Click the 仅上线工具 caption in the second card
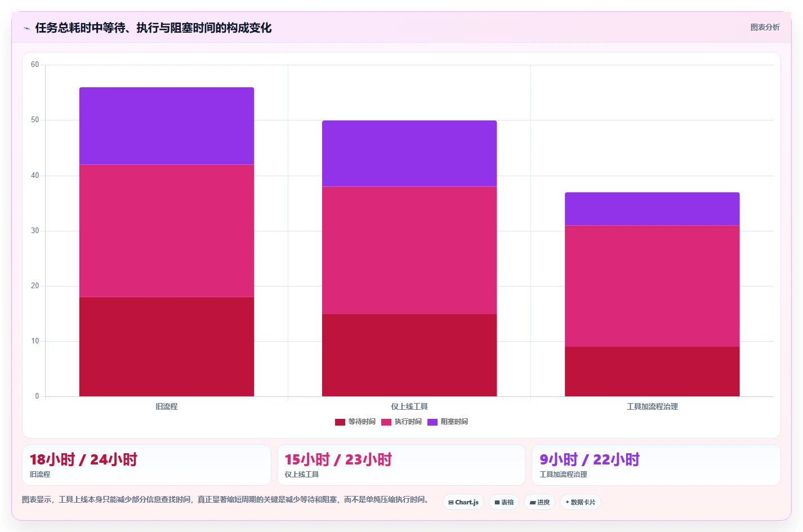 [x=302, y=475]
